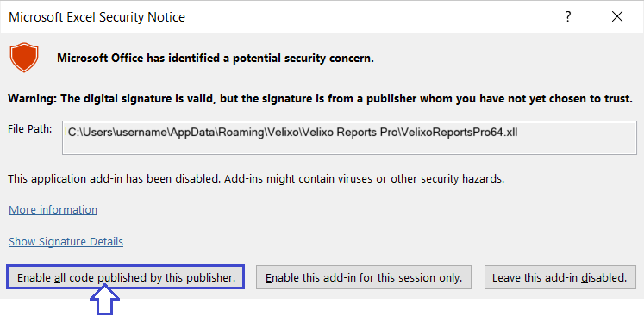Open the More information link
The image size is (644, 316).
click(53, 210)
